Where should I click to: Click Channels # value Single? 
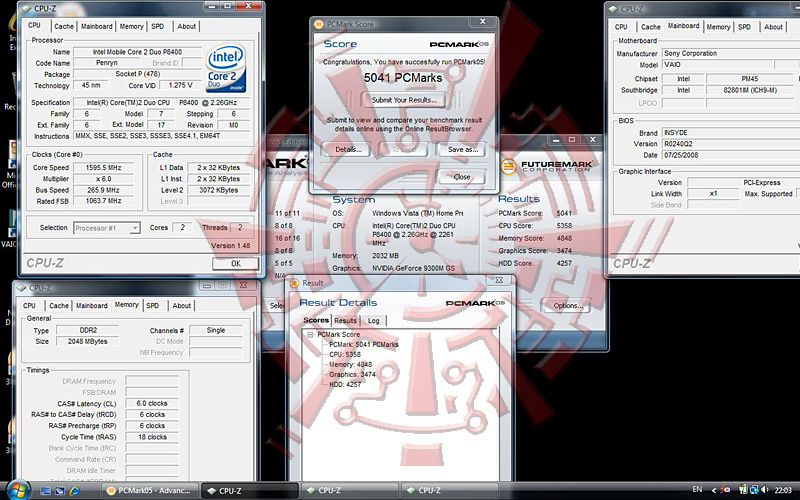[216, 330]
